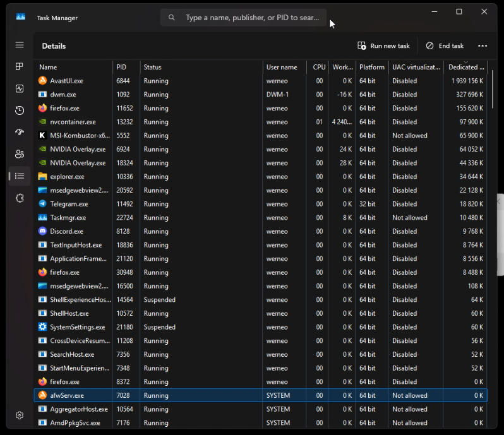Open Startup apps page in sidebar
Viewport: 504px width, 435px height.
point(20,132)
